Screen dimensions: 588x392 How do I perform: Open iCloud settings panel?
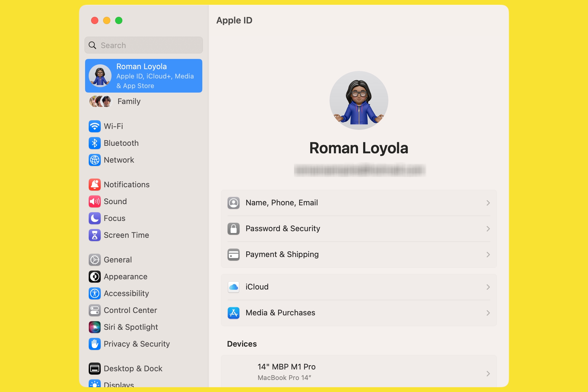358,286
